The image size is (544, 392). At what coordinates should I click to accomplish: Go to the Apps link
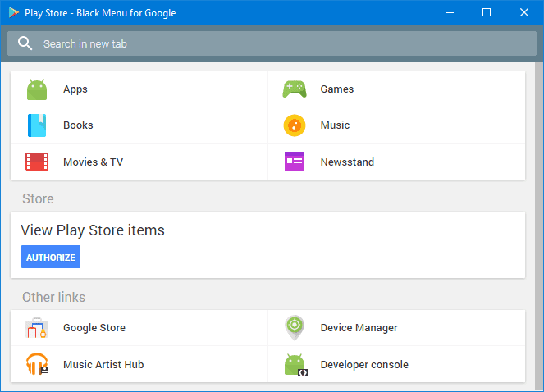click(x=75, y=89)
